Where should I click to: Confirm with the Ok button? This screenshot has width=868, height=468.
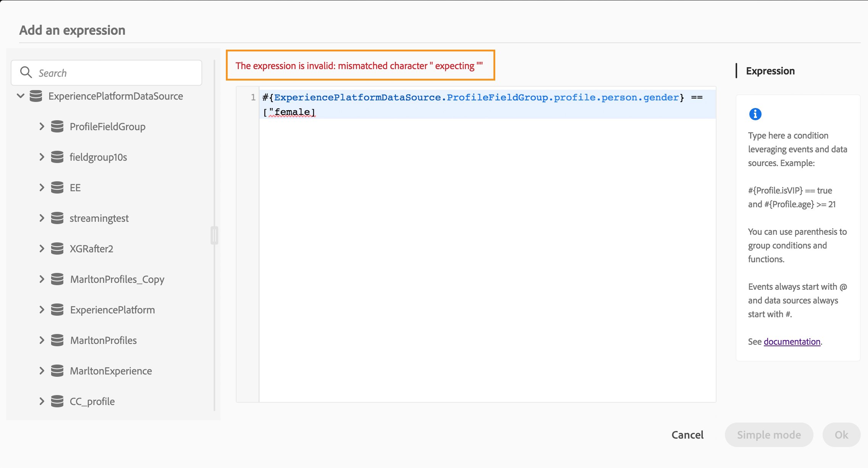pos(841,435)
